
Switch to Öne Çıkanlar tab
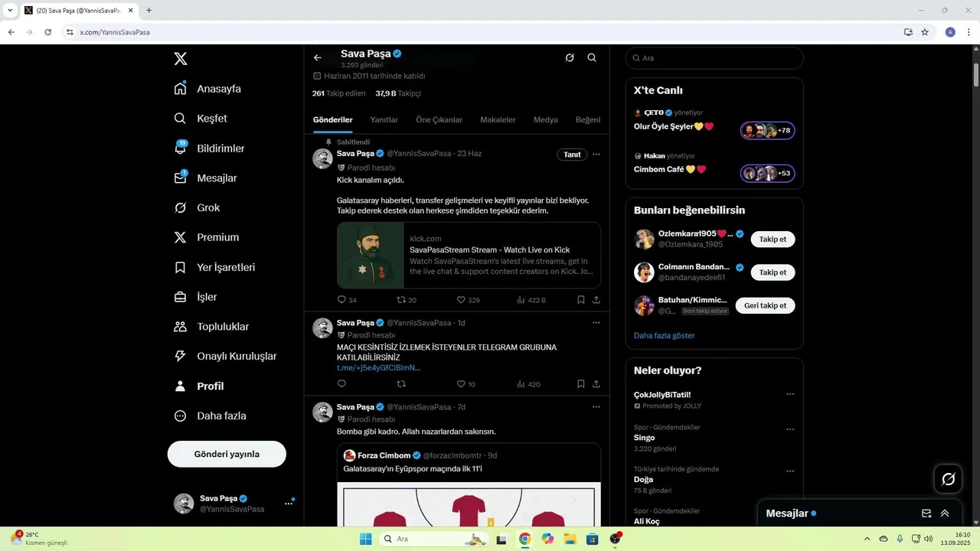point(439,120)
